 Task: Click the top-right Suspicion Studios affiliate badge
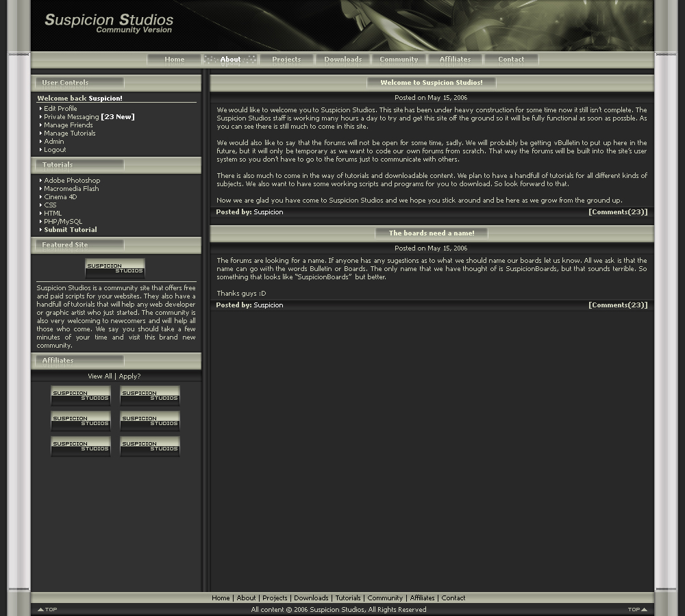(149, 395)
